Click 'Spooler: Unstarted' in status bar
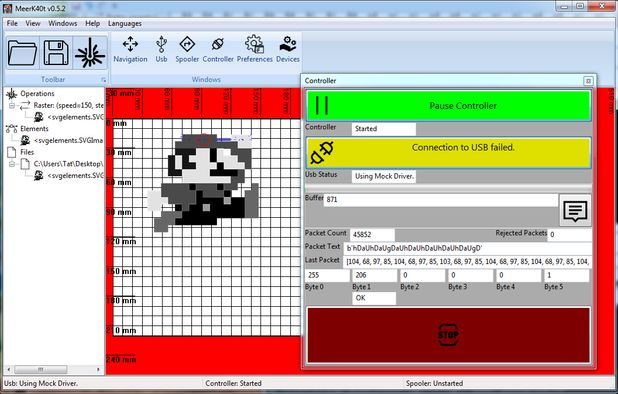Image resolution: width=618 pixels, height=394 pixels. pos(434,383)
